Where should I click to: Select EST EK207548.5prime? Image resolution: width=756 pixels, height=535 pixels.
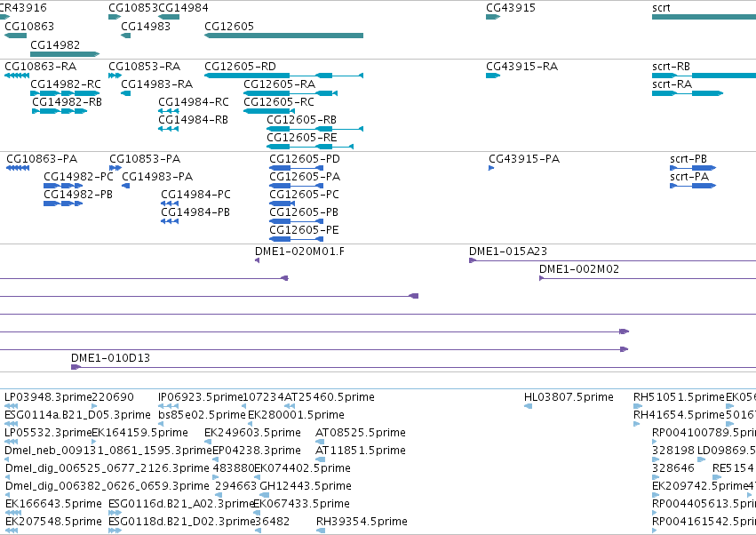11,531
